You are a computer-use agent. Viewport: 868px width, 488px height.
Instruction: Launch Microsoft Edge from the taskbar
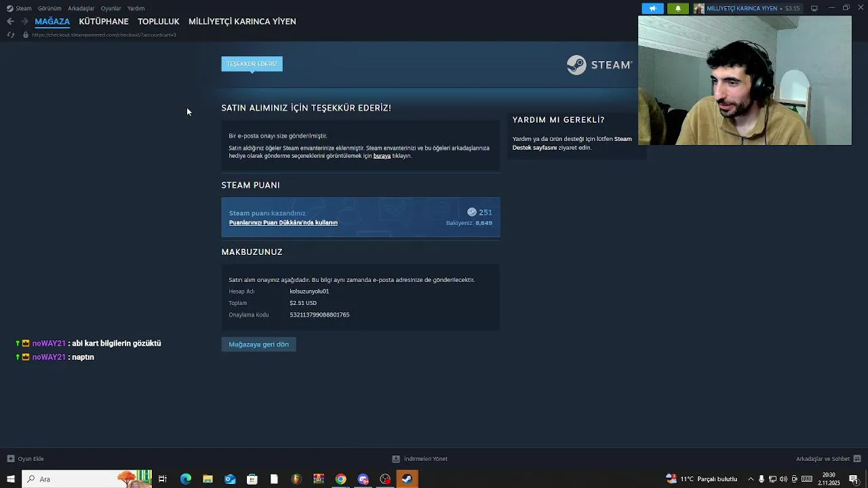tap(185, 479)
